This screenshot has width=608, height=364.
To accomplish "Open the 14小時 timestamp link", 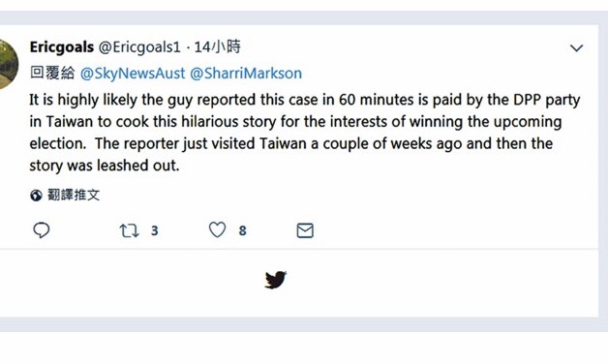I will click(217, 46).
